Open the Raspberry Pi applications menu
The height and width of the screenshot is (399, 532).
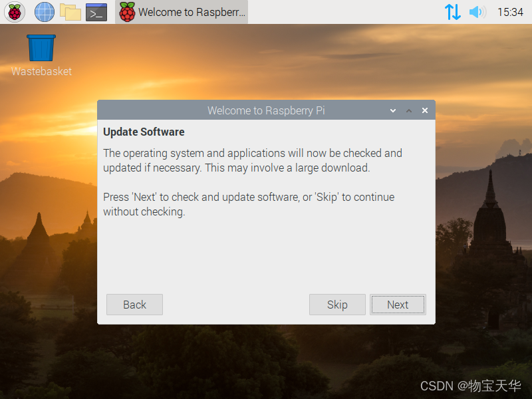tap(15, 12)
